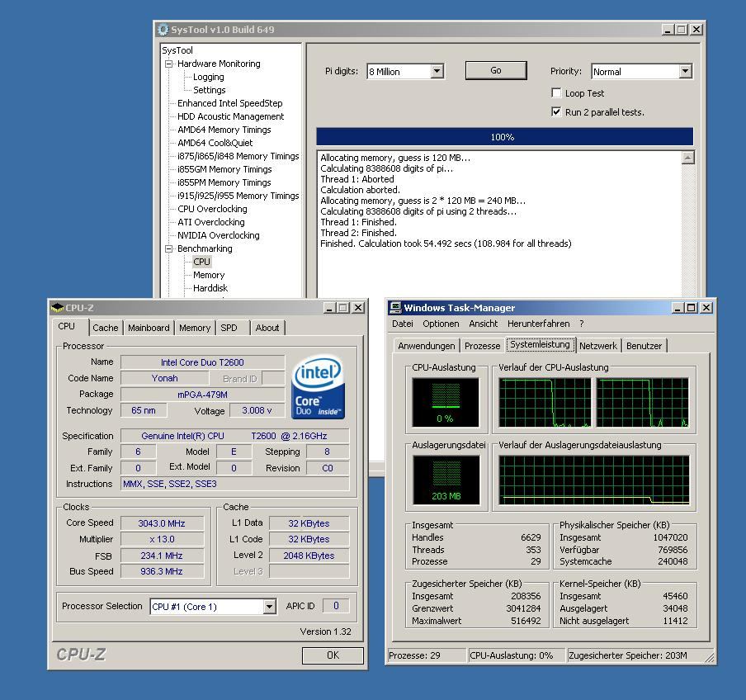Click the CPU-Z chip icon in title bar
Image resolution: width=746 pixels, height=700 pixels.
pyautogui.click(x=57, y=307)
